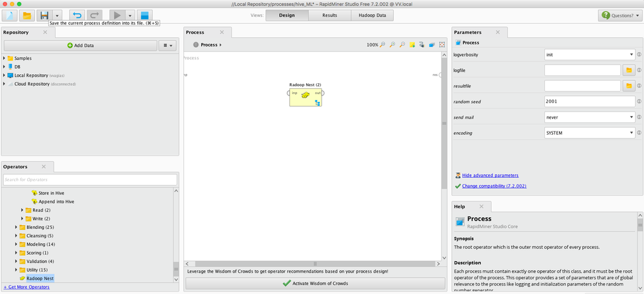Open the save options dropdown arrow
The width and height of the screenshot is (644, 294).
pyautogui.click(x=57, y=15)
